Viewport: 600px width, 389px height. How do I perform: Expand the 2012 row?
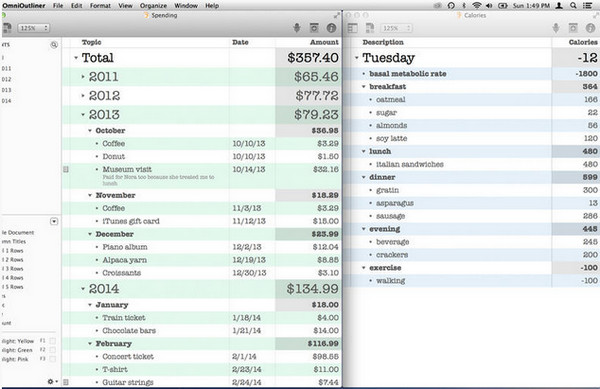coord(83,95)
